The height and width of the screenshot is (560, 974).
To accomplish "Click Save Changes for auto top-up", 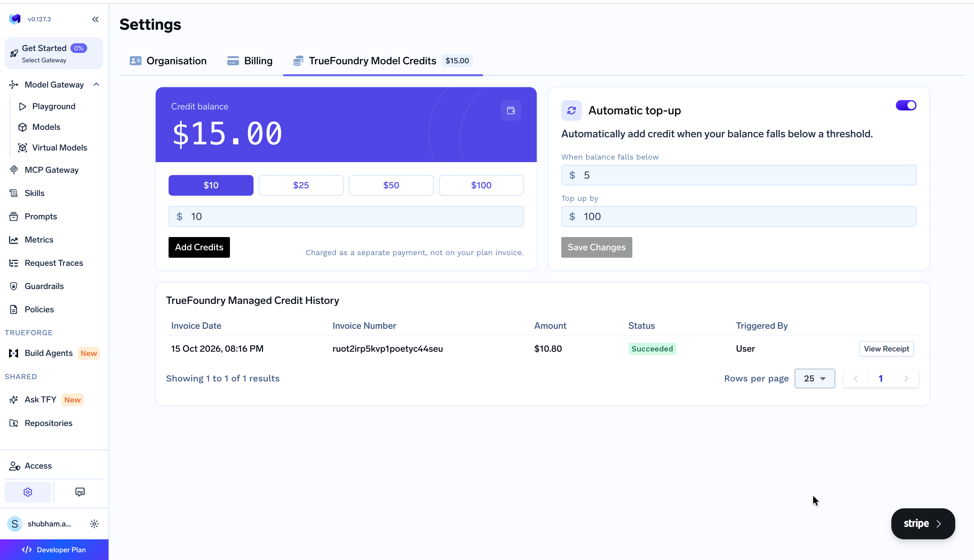I will (596, 247).
